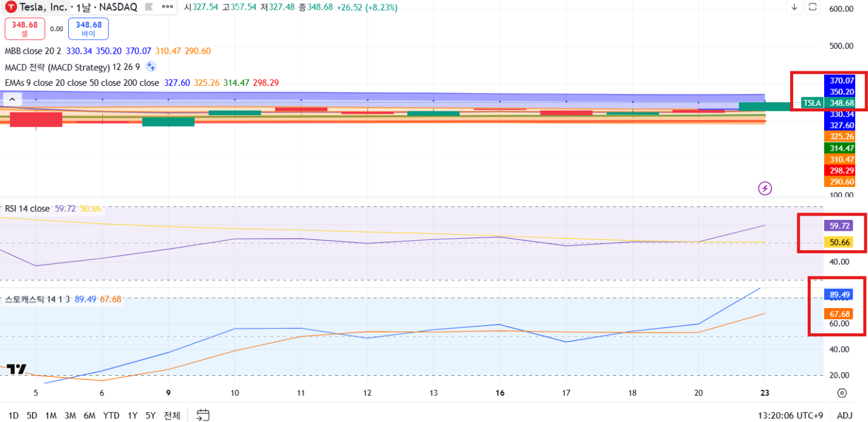Click the down arrow icon at top right
The image size is (868, 422).
(x=794, y=7)
